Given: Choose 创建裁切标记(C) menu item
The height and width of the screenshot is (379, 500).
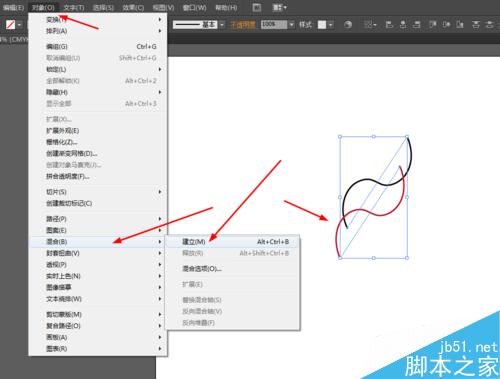Looking at the screenshot, I should click(x=98, y=203).
